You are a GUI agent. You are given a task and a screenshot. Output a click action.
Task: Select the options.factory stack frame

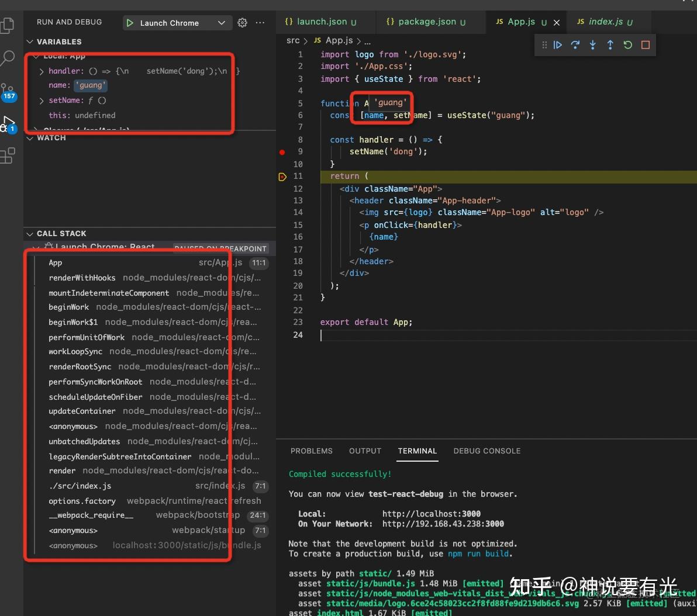click(x=150, y=501)
